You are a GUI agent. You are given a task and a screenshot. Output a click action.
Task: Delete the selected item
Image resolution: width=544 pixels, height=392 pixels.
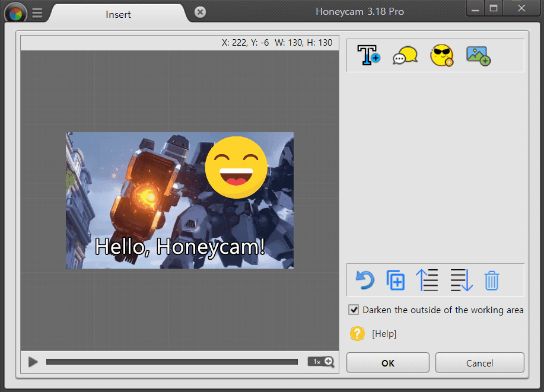[x=491, y=280]
